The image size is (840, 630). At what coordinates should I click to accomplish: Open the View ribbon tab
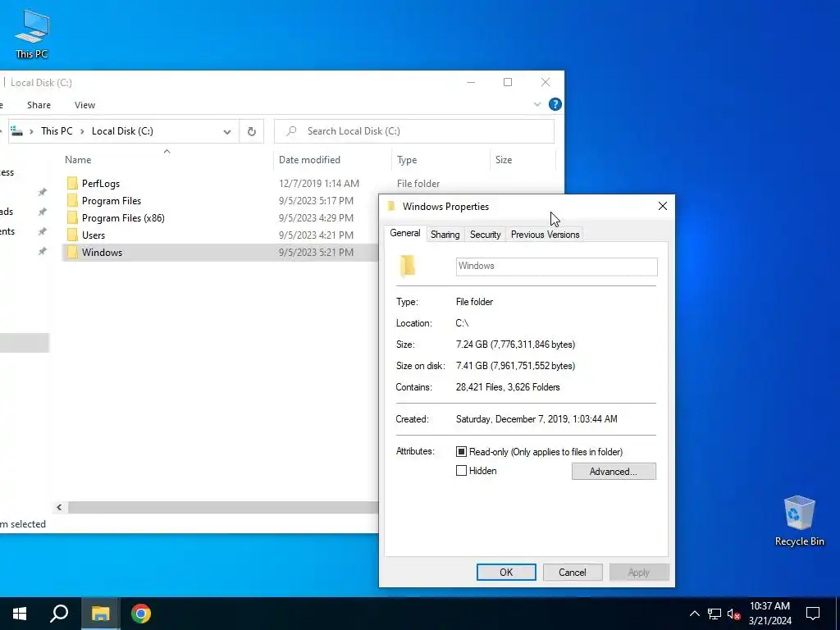[84, 105]
